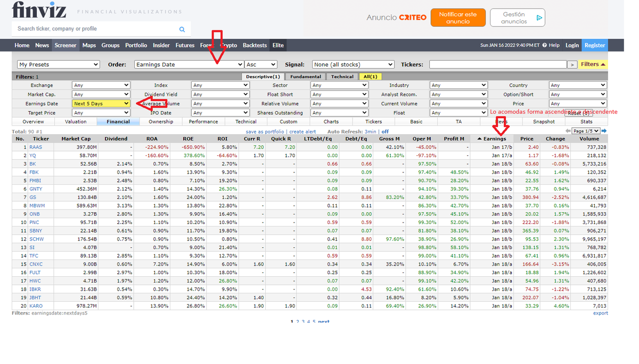This screenshot has width=639, height=364.
Task: Click into the Tickers input field
Action: [x=497, y=64]
